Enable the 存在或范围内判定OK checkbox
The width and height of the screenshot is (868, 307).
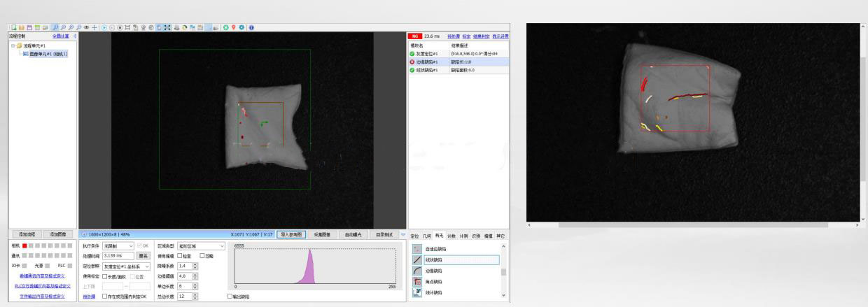(105, 297)
